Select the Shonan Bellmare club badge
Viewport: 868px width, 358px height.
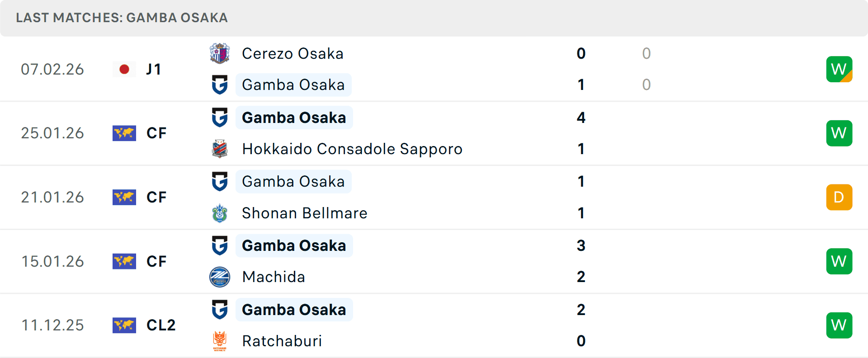[x=220, y=213]
